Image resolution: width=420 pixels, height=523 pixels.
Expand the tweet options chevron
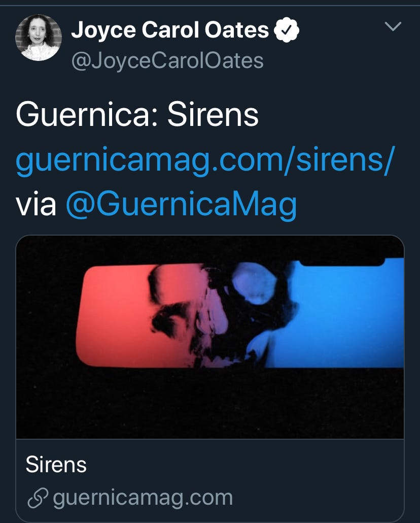(x=393, y=26)
